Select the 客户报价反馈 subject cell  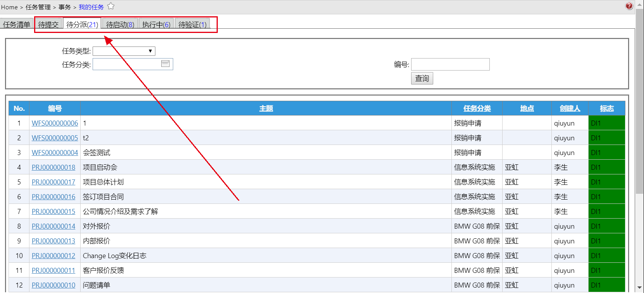pyautogui.click(x=266, y=271)
